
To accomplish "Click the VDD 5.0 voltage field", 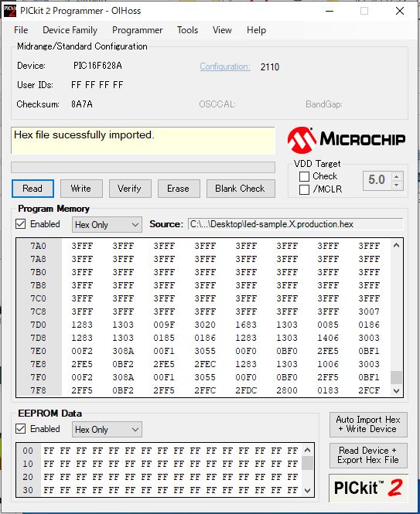I will pos(377,180).
